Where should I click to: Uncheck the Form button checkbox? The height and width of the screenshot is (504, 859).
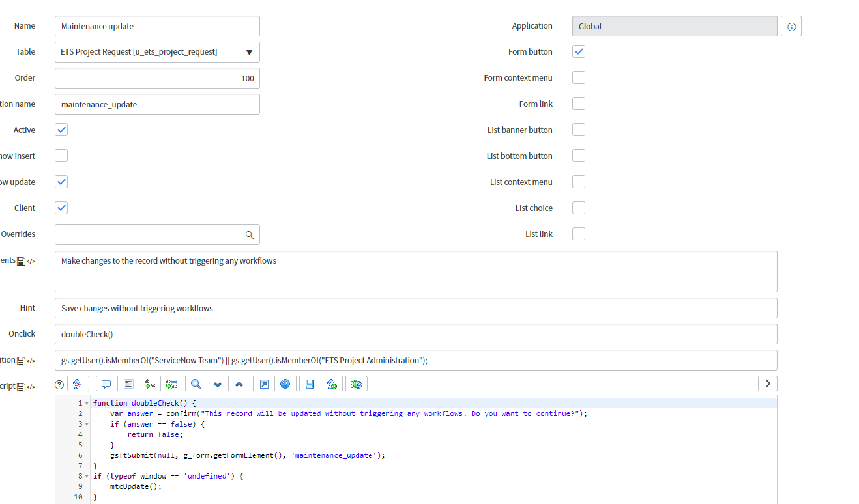click(x=579, y=51)
